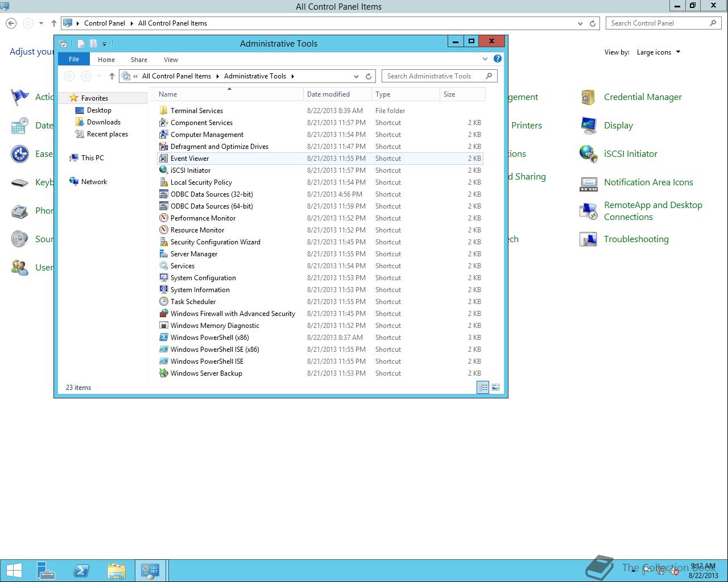The width and height of the screenshot is (728, 582).
Task: Switch to the large thumbnails view button
Action: click(x=495, y=388)
